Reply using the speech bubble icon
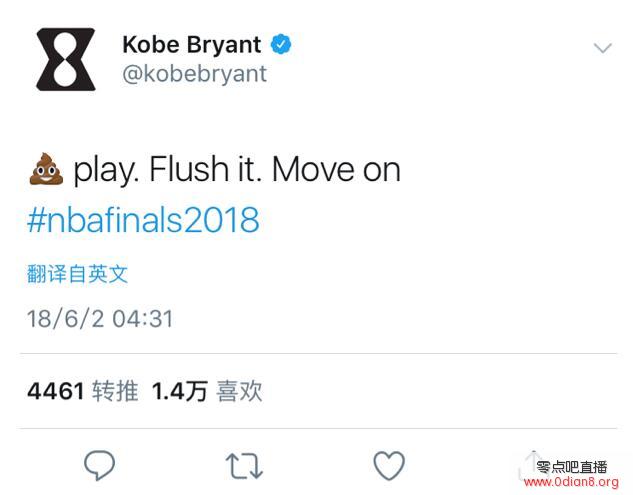Image resolution: width=633 pixels, height=495 pixels. (x=99, y=465)
